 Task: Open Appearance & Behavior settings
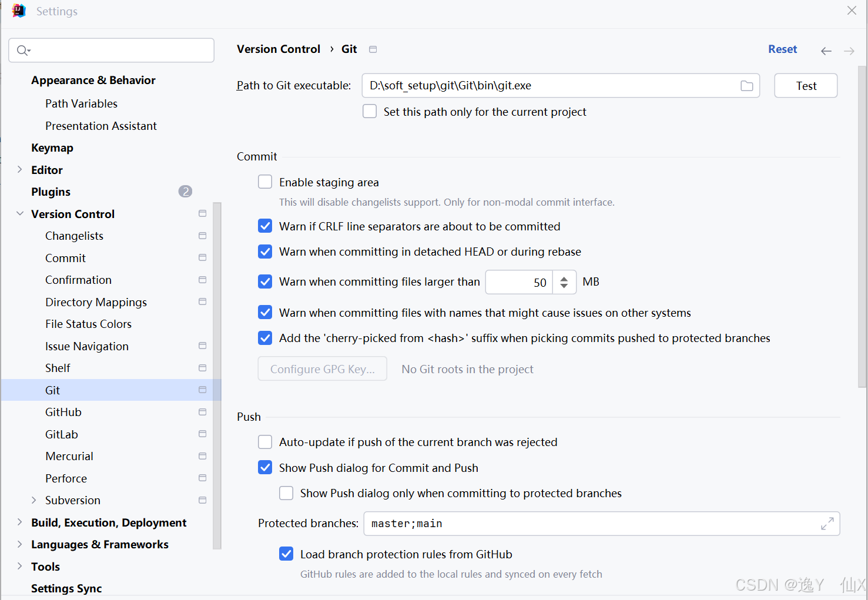[93, 81]
